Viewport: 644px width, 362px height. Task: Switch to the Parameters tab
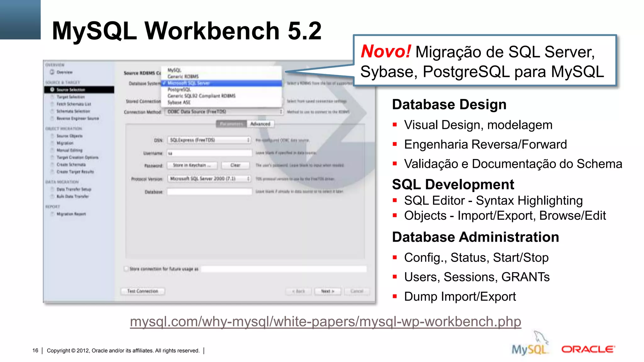[231, 124]
